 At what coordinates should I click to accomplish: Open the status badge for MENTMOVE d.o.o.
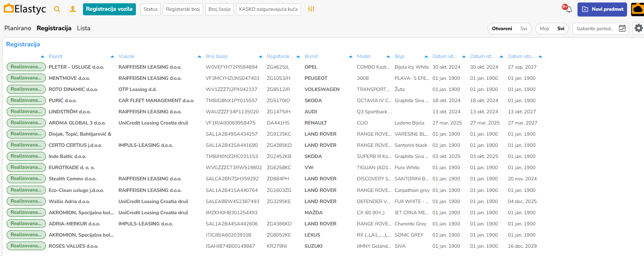(26, 78)
